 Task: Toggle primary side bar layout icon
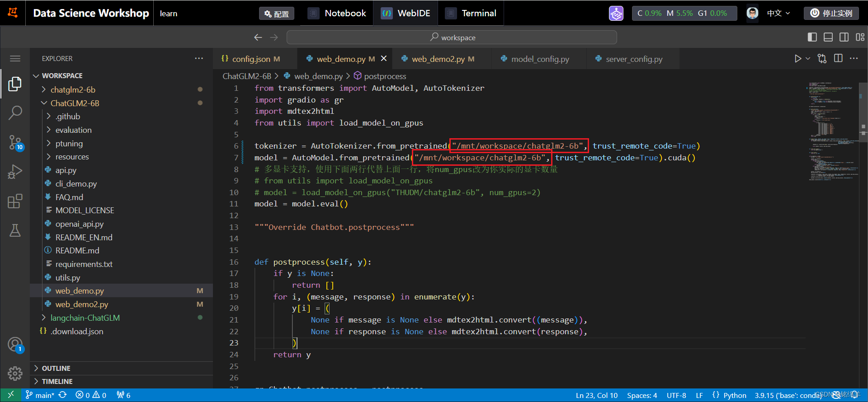click(812, 37)
